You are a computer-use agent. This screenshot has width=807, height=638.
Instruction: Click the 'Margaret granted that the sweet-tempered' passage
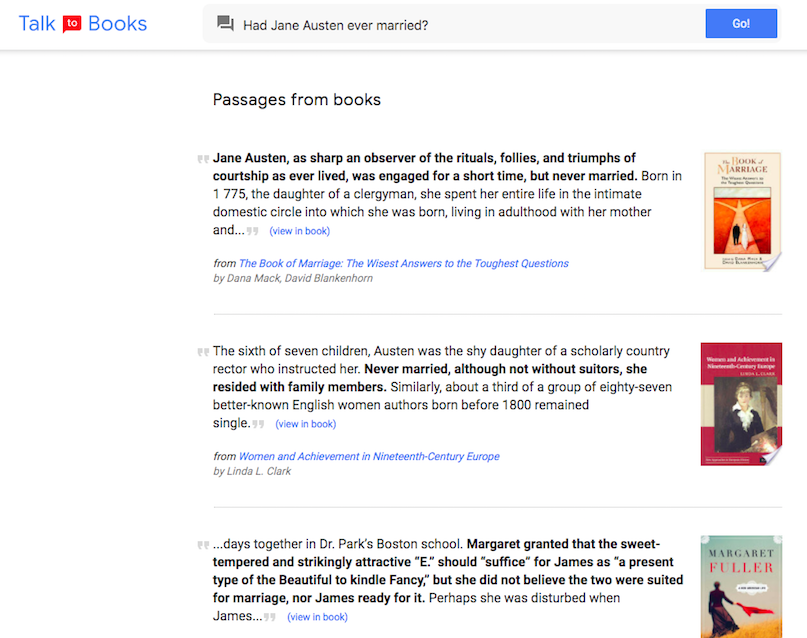[450, 571]
